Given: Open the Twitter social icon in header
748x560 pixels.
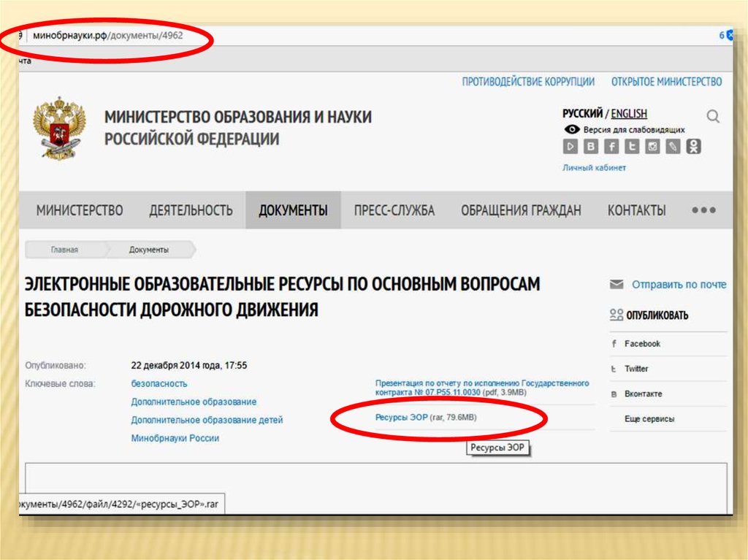Looking at the screenshot, I should pos(632,146).
